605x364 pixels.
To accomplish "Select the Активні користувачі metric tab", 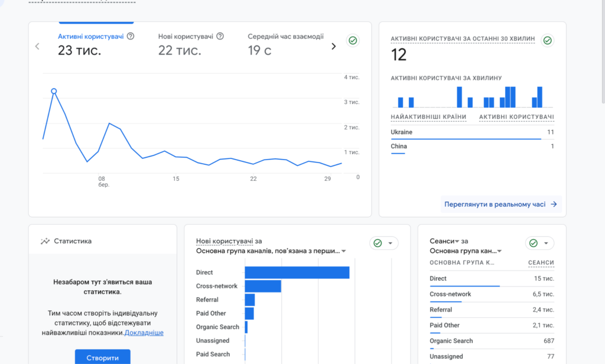I will (90, 37).
